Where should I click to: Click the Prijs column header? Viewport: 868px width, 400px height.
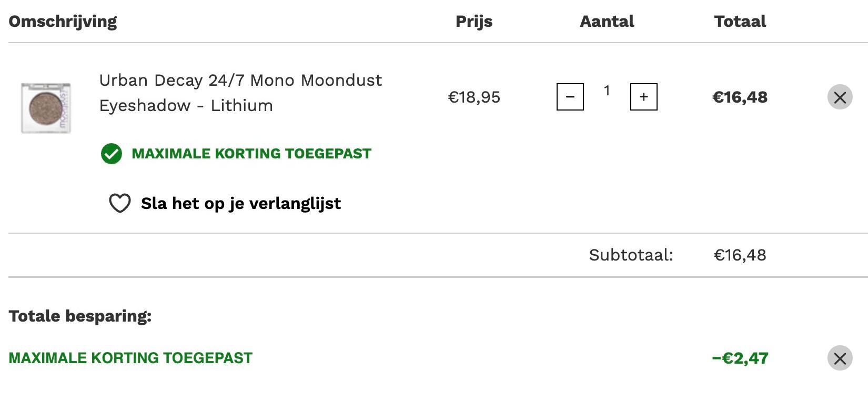(x=474, y=21)
